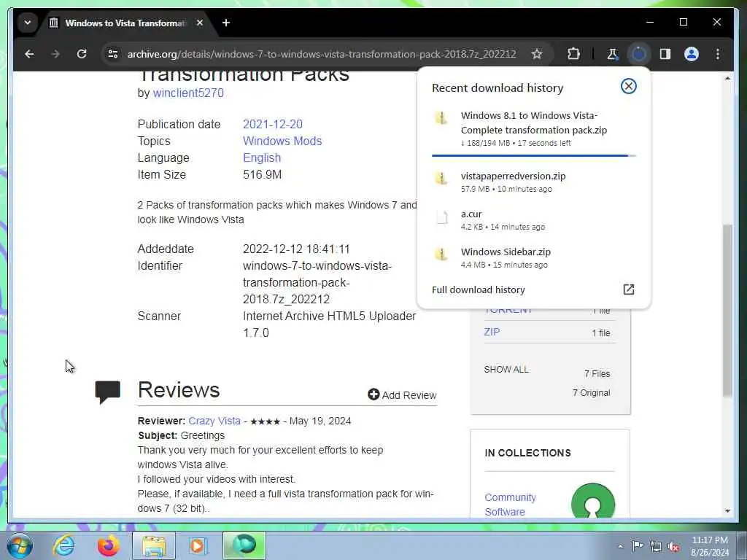Open Chrome's three-dot menu
The height and width of the screenshot is (560, 747).
click(718, 54)
